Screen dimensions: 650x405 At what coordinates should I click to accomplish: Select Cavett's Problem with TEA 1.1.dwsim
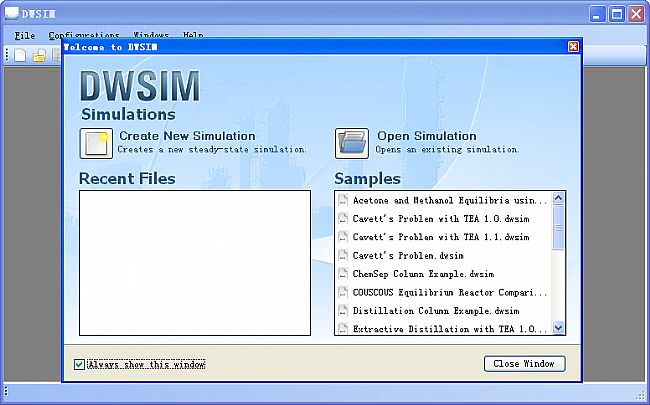click(x=441, y=237)
